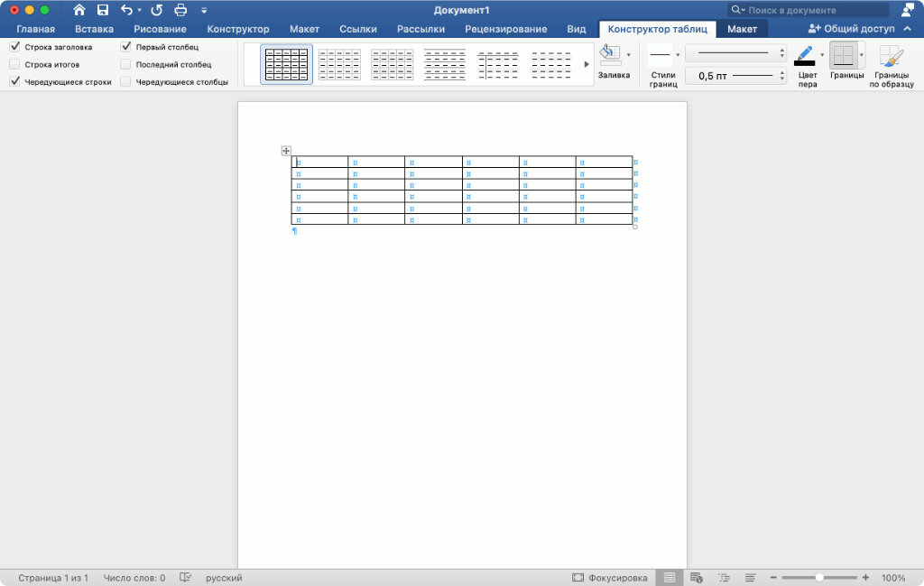Viewport: 924px width, 586px height.
Task: Click the table move handle icon
Action: coord(286,151)
